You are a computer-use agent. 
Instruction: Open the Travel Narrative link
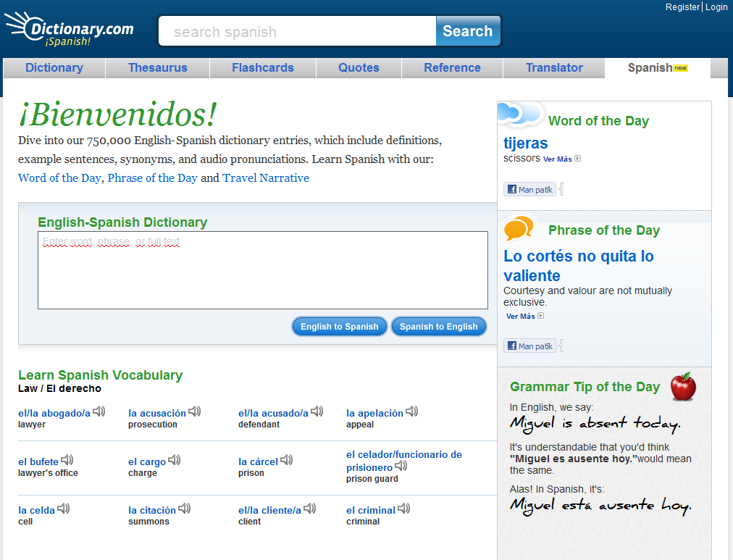266,178
